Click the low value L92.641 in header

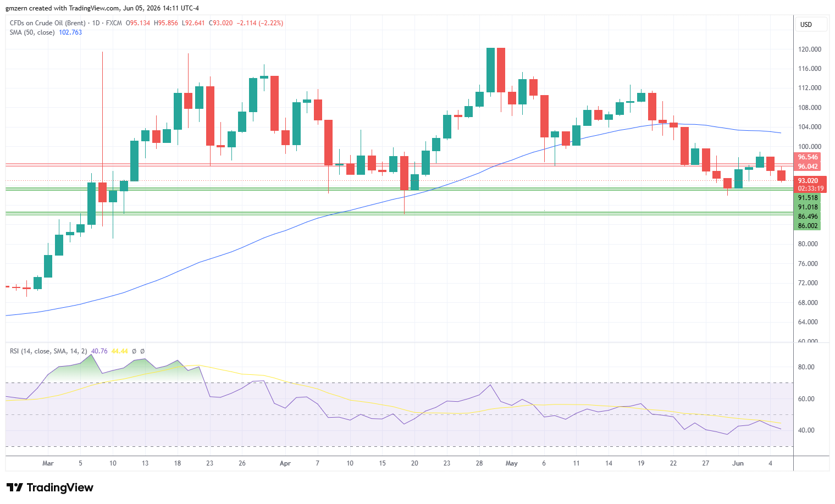pos(193,23)
